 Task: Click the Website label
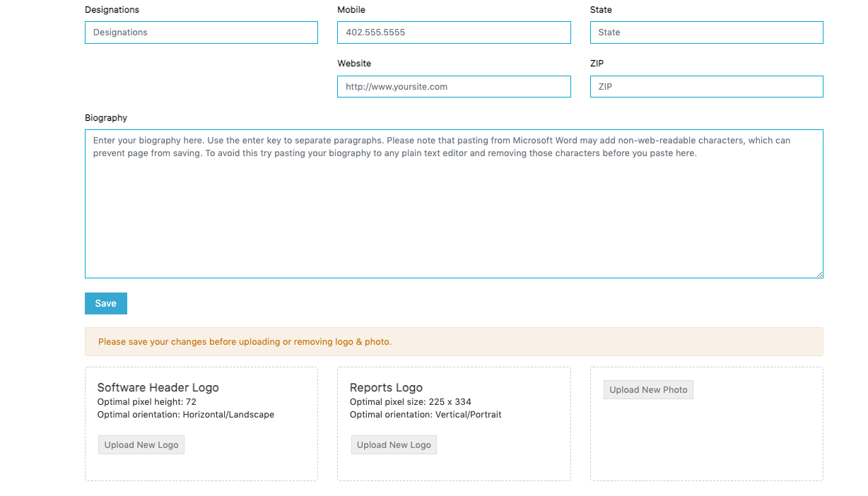354,64
